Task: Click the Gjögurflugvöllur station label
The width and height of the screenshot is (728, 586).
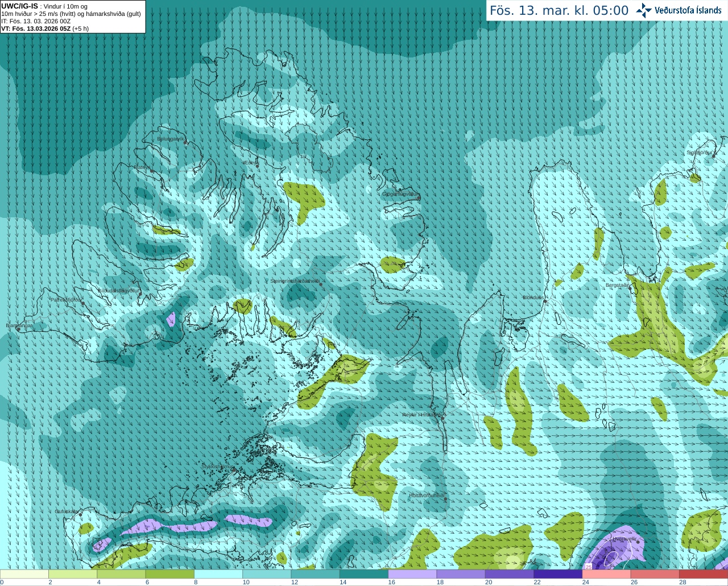Action: [400, 194]
